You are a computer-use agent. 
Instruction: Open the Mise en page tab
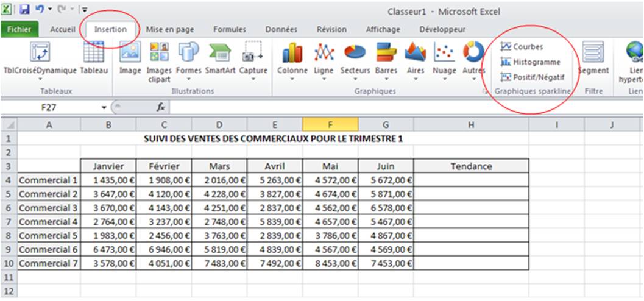(x=170, y=30)
